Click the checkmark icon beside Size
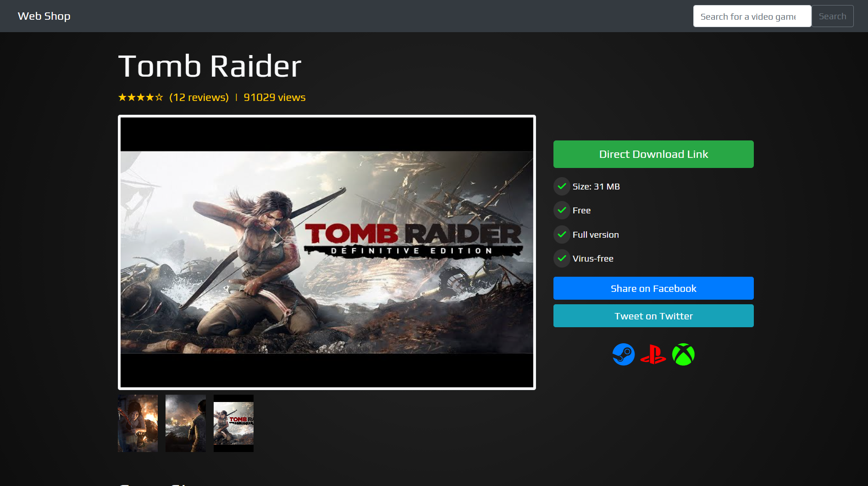The height and width of the screenshot is (486, 868). click(x=562, y=186)
